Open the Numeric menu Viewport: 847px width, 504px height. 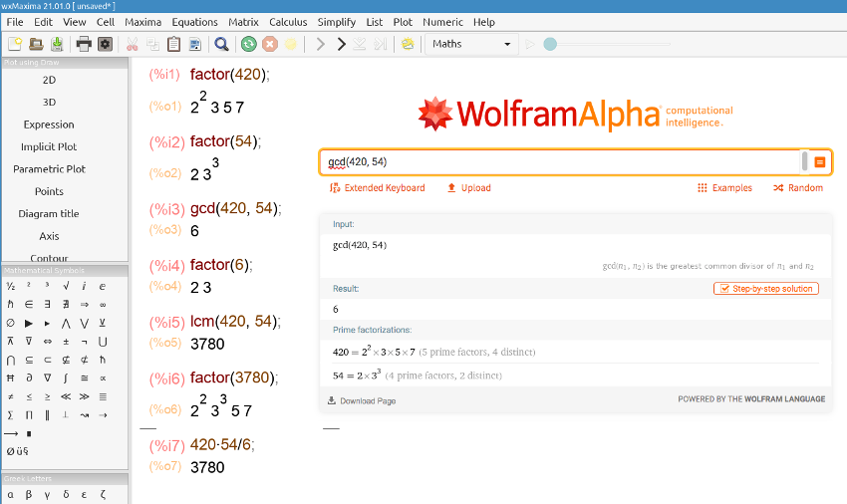point(443,22)
